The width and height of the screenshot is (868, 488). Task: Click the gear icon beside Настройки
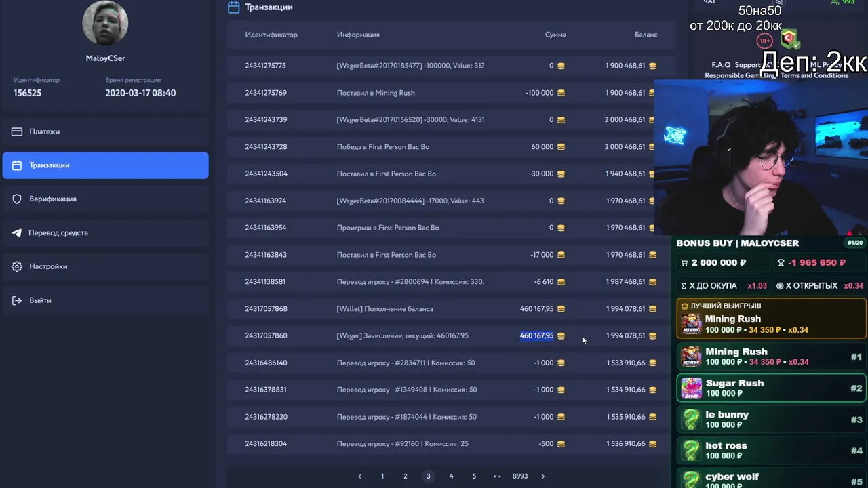coord(17,266)
